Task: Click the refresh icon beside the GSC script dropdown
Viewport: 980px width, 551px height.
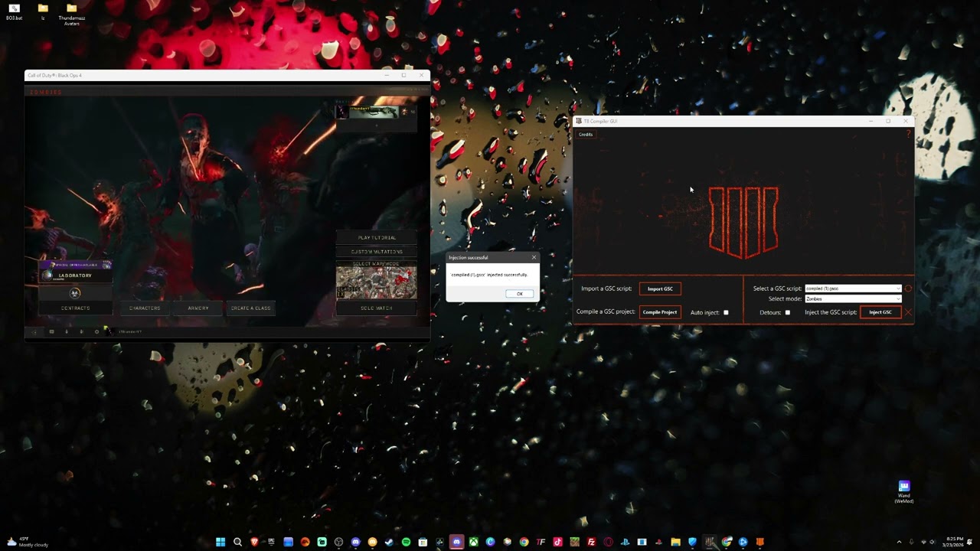Action: (908, 289)
